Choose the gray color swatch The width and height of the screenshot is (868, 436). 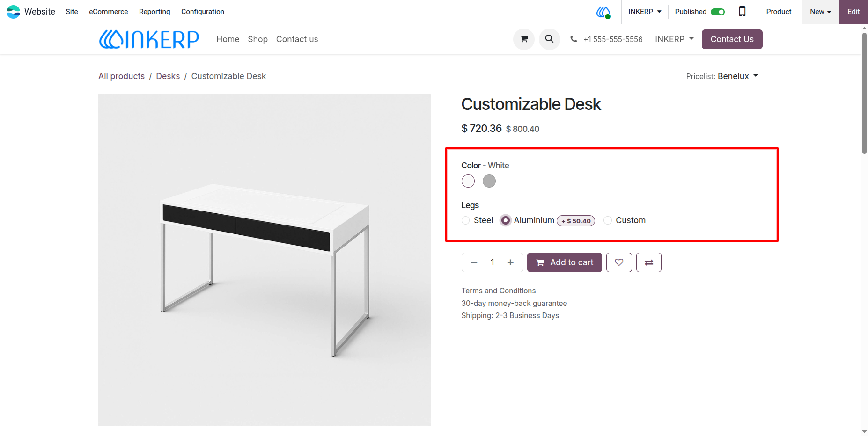(x=489, y=181)
